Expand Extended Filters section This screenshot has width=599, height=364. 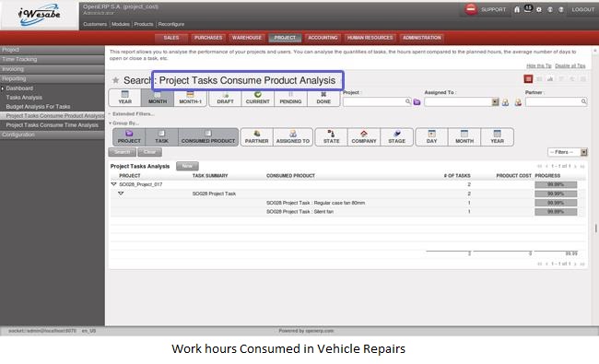131,114
